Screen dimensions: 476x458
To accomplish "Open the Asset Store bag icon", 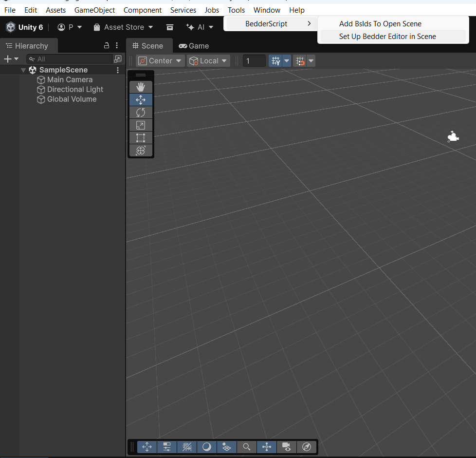I will coord(97,27).
